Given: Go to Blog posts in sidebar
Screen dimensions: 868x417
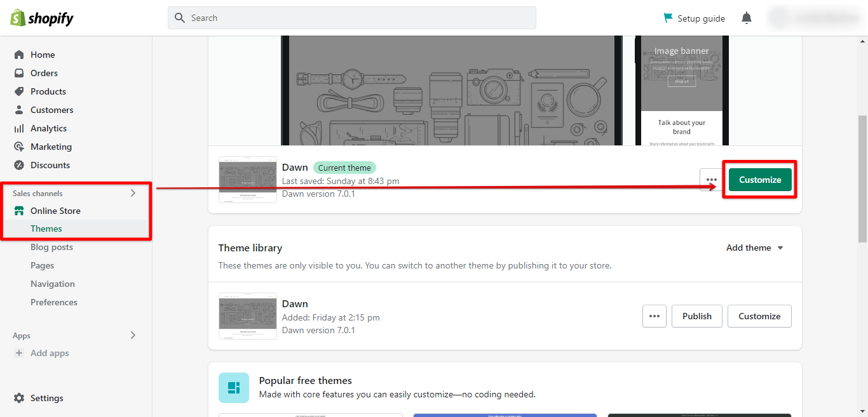Looking at the screenshot, I should [51, 247].
